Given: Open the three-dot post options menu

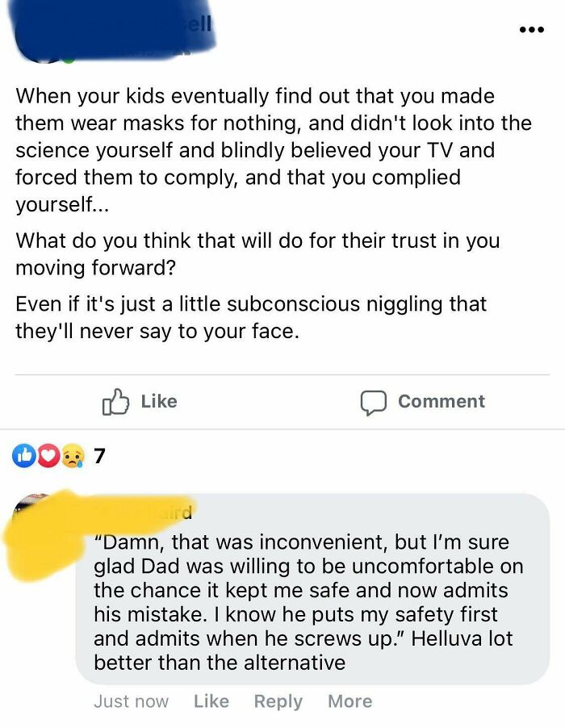Looking at the screenshot, I should [x=533, y=30].
